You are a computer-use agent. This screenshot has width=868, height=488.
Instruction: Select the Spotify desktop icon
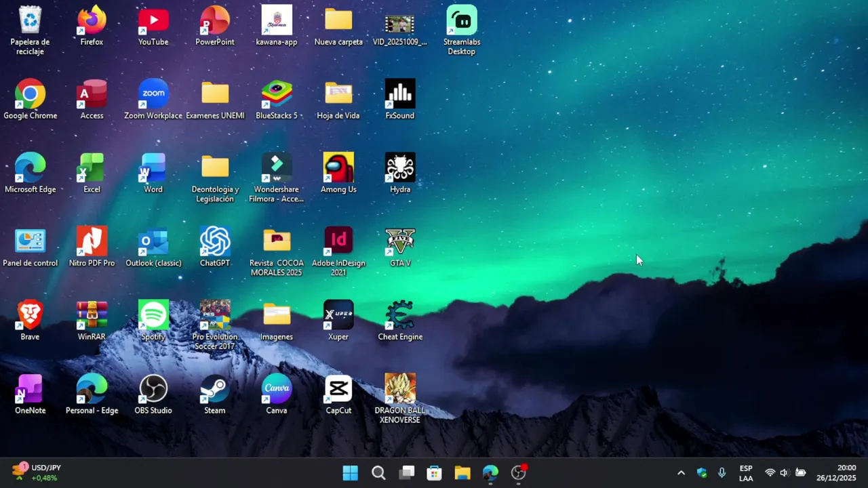coord(153,321)
